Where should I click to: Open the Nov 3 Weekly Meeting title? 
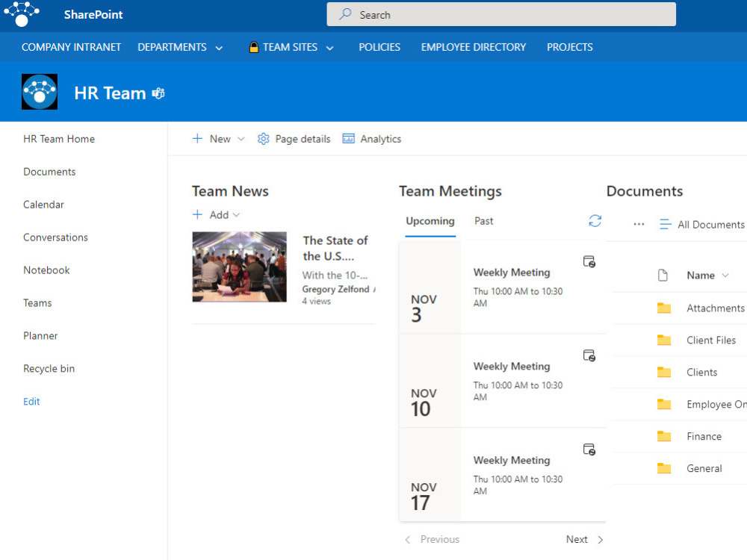(512, 273)
